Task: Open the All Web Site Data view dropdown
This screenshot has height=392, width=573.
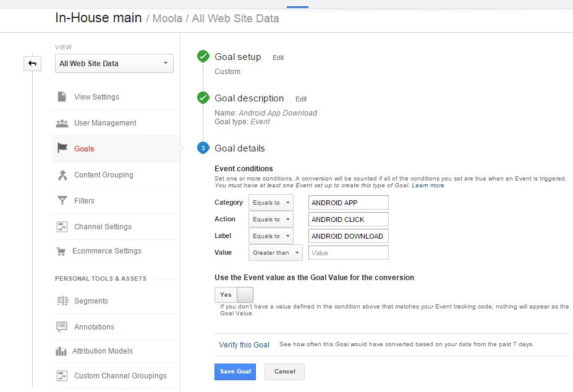Action: click(x=114, y=64)
